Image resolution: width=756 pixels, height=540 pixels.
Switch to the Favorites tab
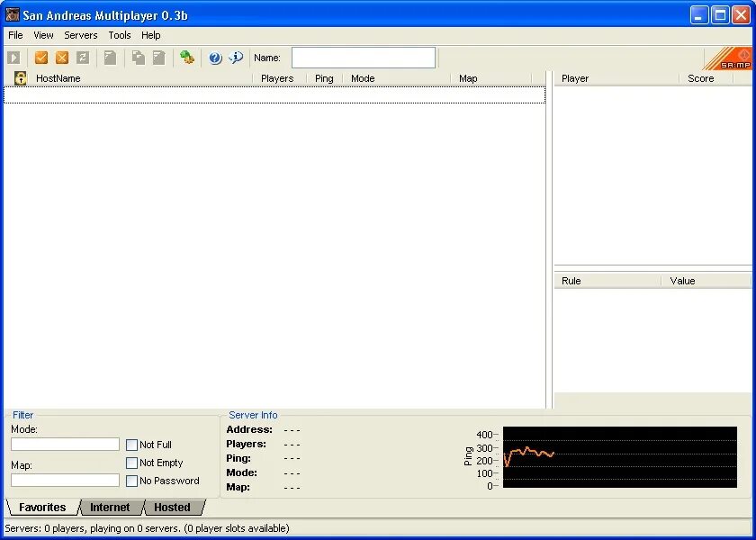(42, 508)
